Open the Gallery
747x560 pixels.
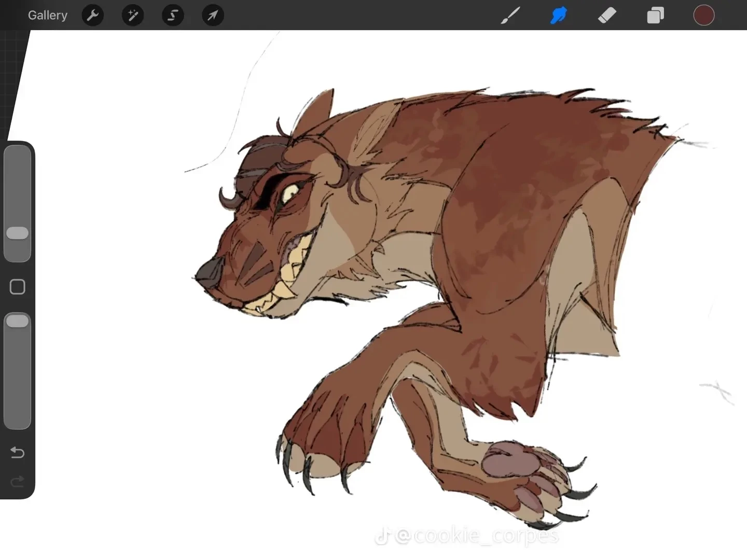pyautogui.click(x=47, y=16)
